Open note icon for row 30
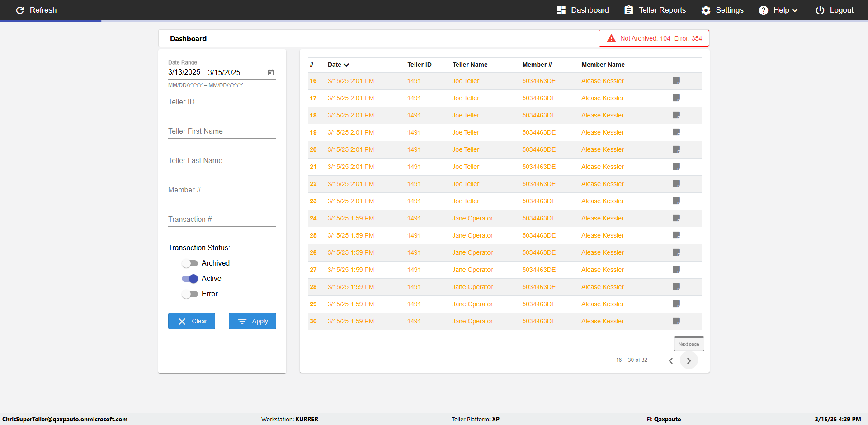 [676, 321]
